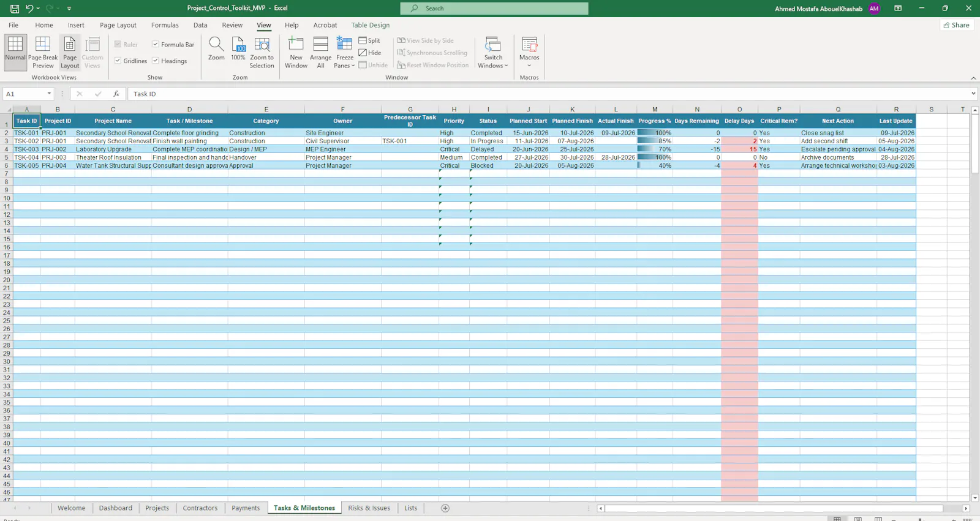Click the Save icon in title bar
The image size is (980, 521).
[15, 9]
